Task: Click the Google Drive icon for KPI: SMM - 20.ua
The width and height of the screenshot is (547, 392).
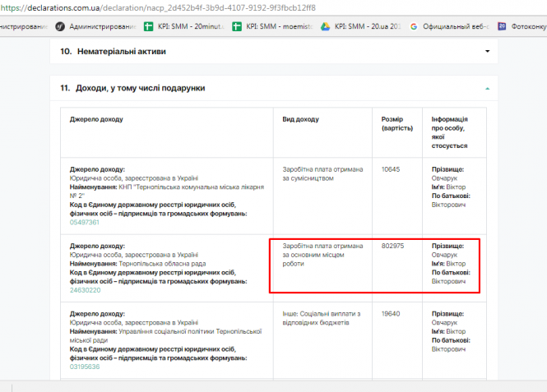Action: coord(326,26)
